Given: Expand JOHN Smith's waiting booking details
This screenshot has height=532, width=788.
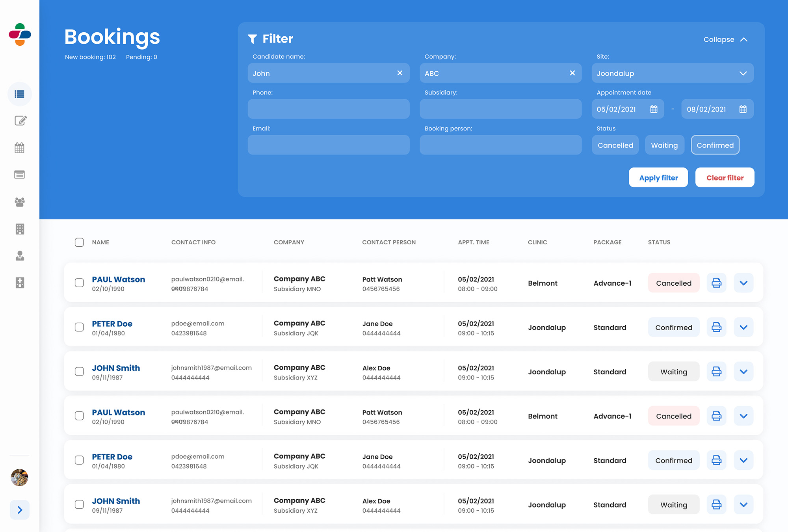Looking at the screenshot, I should pyautogui.click(x=743, y=371).
